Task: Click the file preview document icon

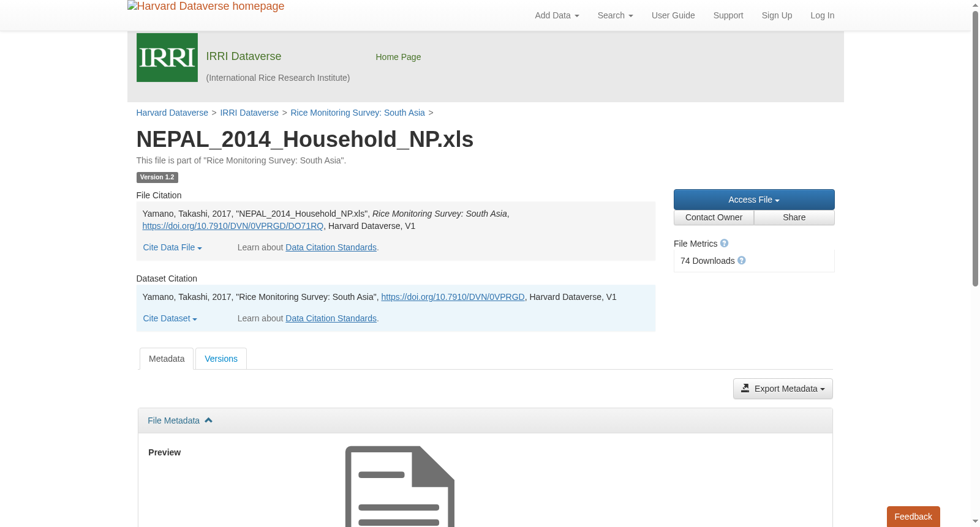Action: coord(400,486)
